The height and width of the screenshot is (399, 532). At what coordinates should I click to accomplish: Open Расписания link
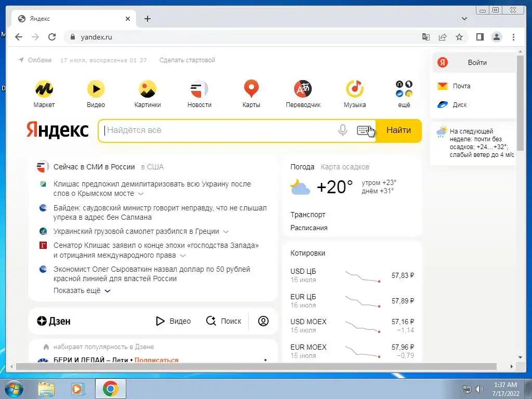click(309, 228)
